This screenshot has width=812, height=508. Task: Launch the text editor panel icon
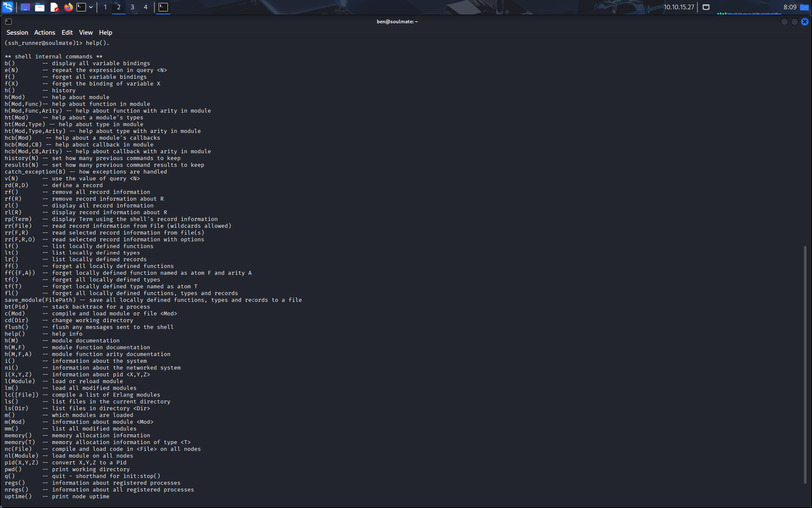[54, 7]
